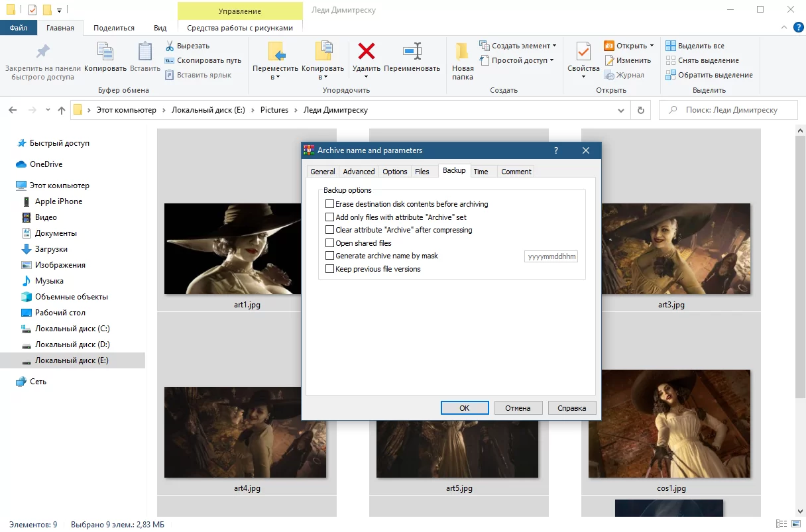Viewport: 806px width, 532px height.
Task: Click the Свойства properties icon
Action: coord(583,52)
